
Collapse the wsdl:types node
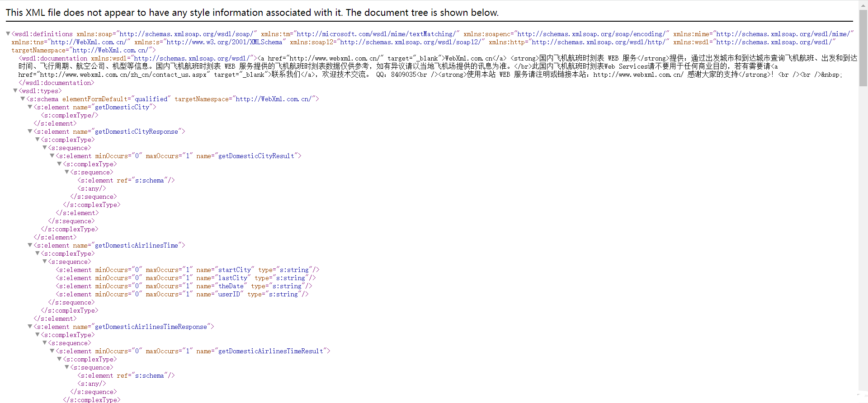click(x=15, y=90)
